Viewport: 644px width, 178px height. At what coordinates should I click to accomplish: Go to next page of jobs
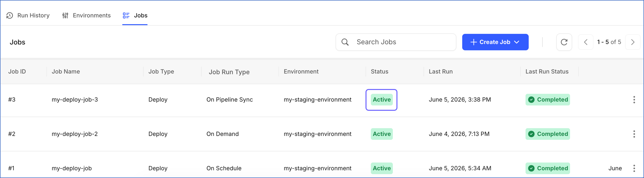click(x=633, y=42)
